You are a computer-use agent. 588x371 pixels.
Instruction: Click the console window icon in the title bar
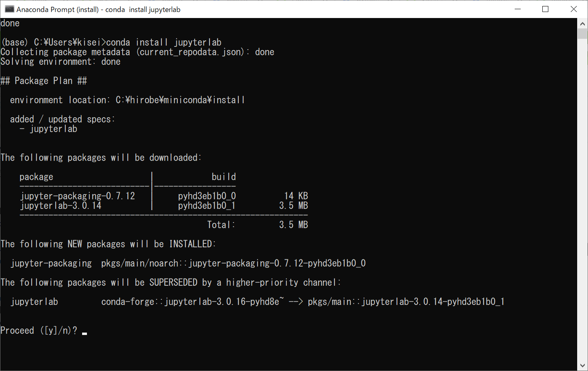9,9
